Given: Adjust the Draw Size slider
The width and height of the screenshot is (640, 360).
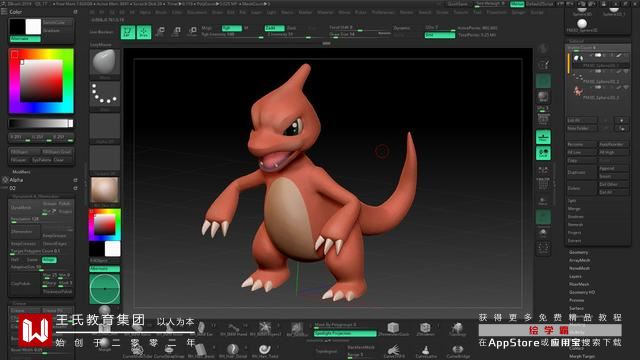Looking at the screenshot, I should click(360, 35).
